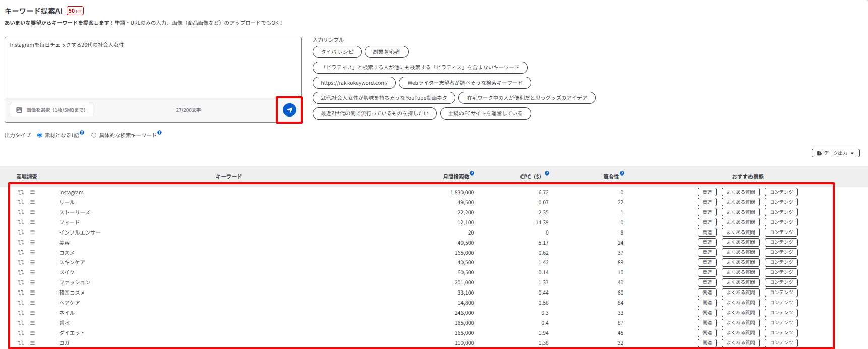Click 関連 button for Instagram row
Image resolution: width=868 pixels, height=349 pixels.
coord(707,192)
